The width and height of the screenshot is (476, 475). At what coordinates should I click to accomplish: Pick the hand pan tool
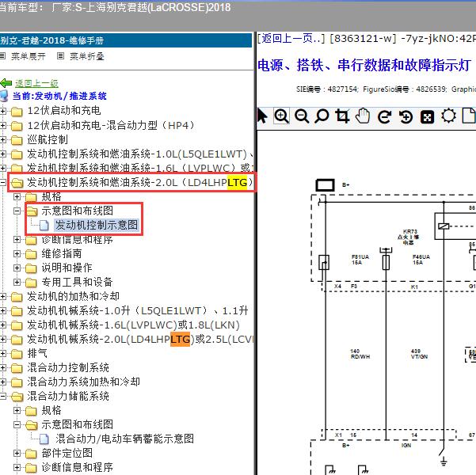363,116
